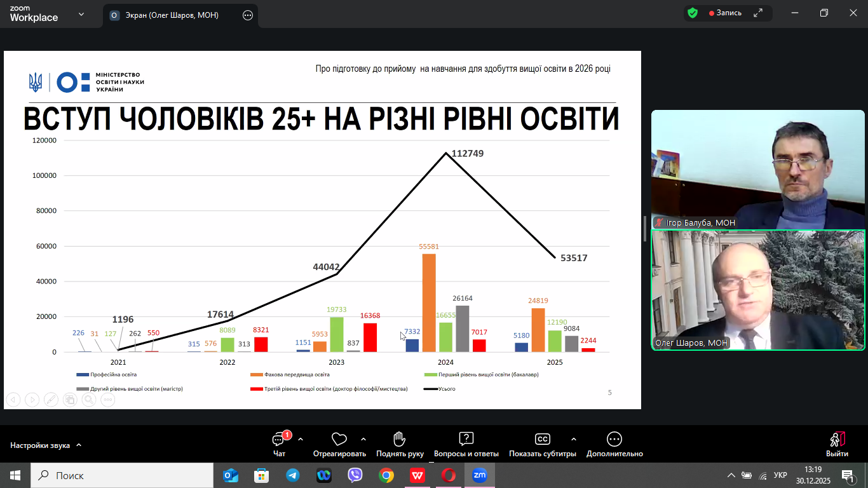Open the more options ellipsis on screen tab
The image size is (868, 488).
pyautogui.click(x=248, y=15)
